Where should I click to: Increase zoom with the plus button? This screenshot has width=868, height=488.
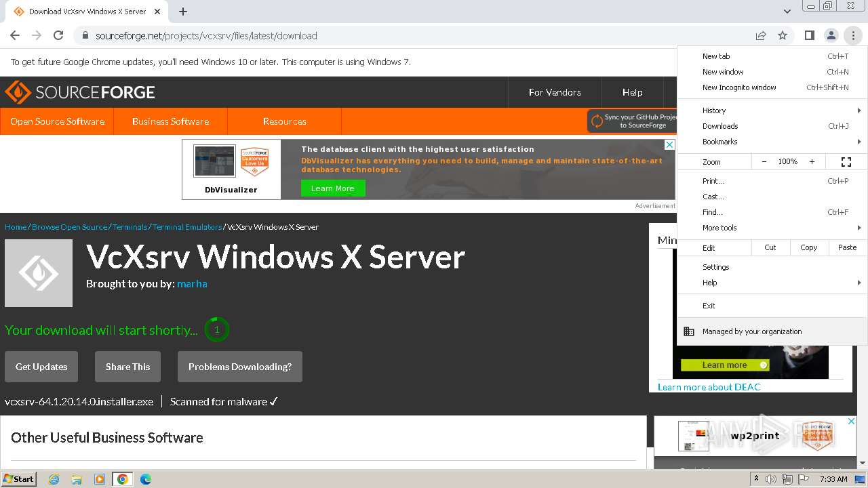click(x=812, y=162)
